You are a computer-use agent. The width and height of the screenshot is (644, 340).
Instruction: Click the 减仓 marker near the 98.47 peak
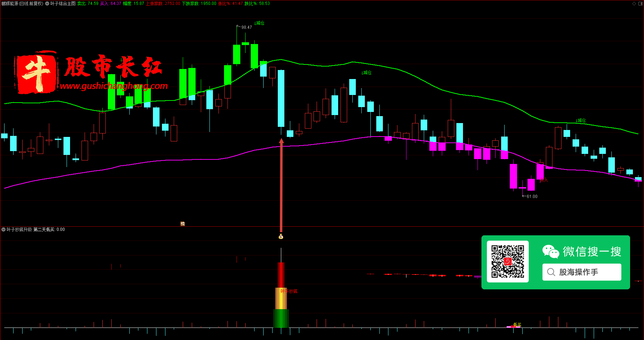coord(259,23)
